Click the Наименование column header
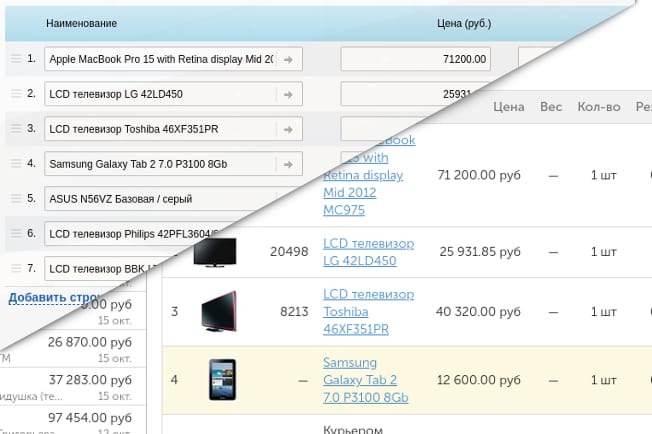Screen dimensions: 652x434 (x=82, y=23)
